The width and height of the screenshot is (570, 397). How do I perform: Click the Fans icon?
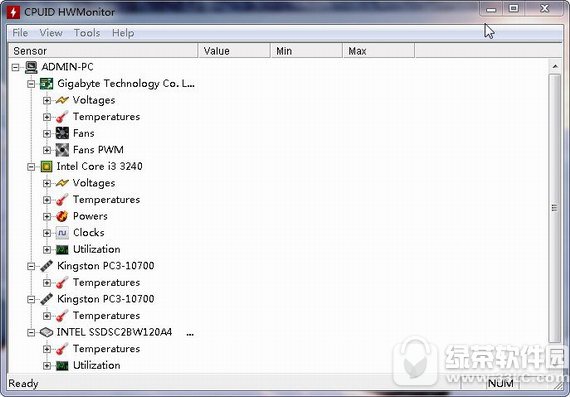click(62, 133)
